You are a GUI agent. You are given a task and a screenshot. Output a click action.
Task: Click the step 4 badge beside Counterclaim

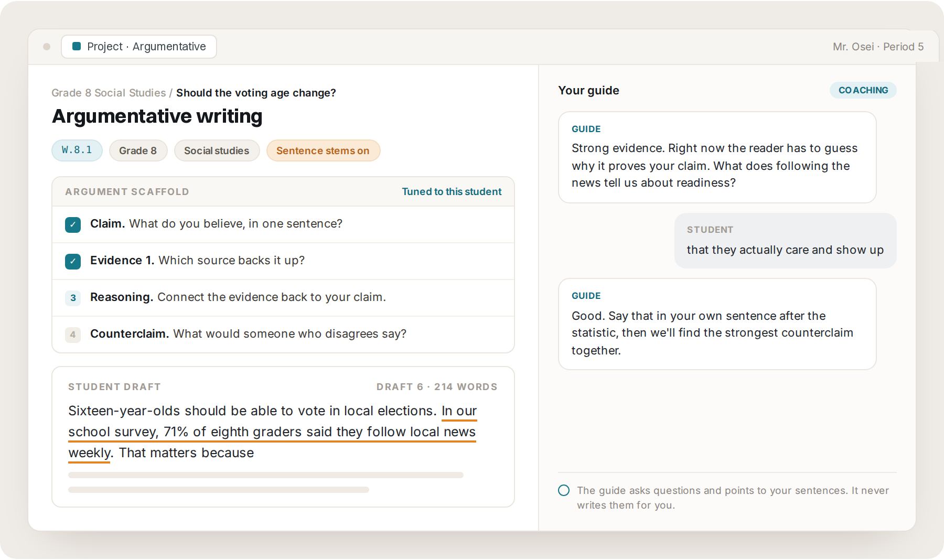coord(73,335)
